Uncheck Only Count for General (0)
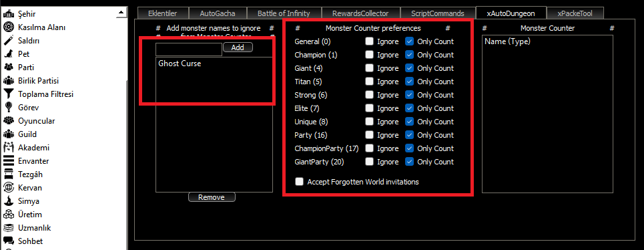The image size is (644, 250). 410,41
